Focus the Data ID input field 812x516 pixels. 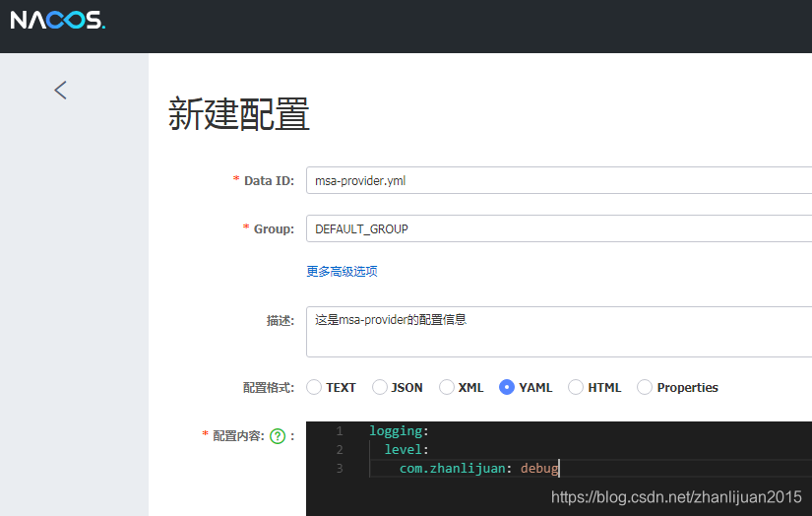(559, 180)
